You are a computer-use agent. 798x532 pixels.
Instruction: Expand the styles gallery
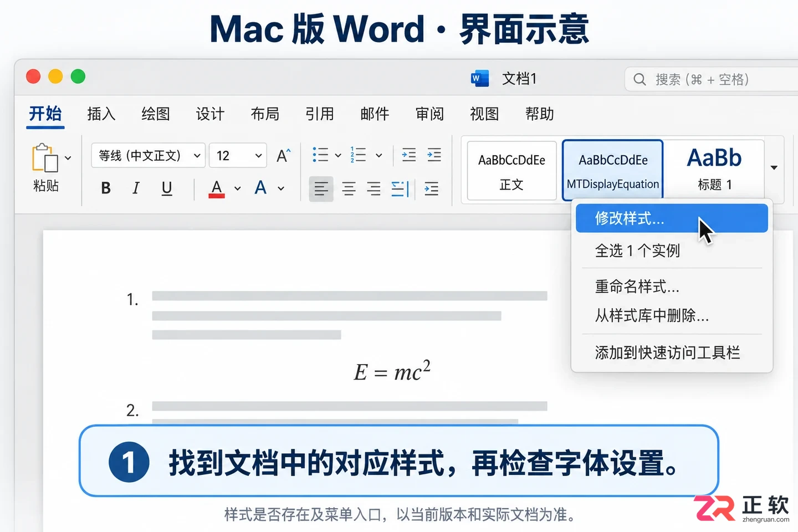pos(774,167)
